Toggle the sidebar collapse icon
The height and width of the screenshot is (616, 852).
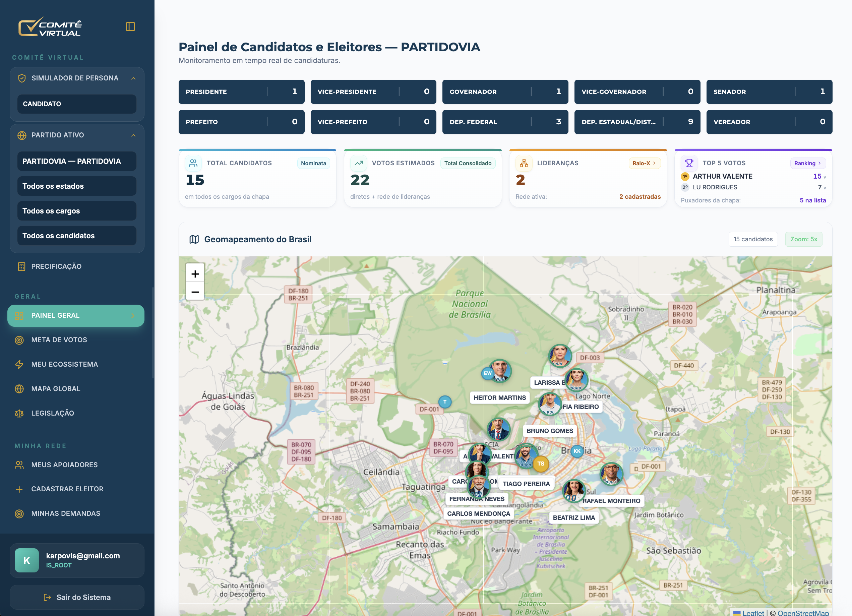point(130,27)
